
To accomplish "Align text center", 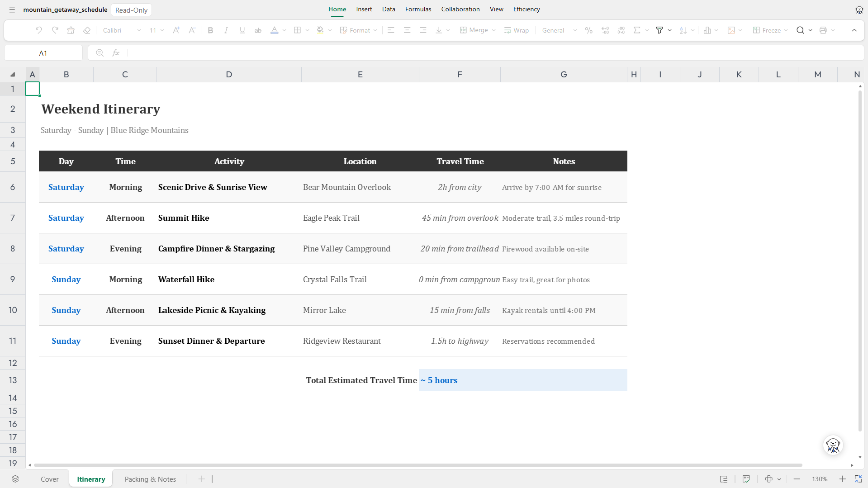I will [x=407, y=30].
